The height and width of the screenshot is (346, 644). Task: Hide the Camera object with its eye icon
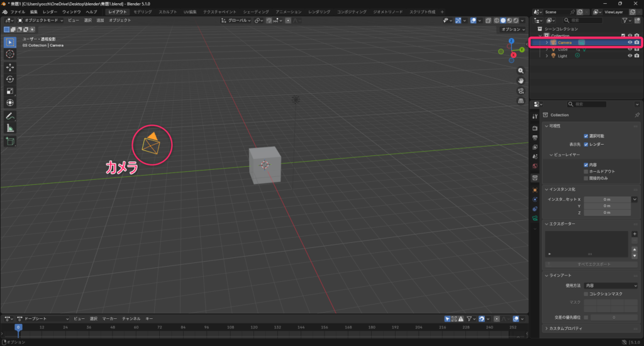click(x=630, y=42)
